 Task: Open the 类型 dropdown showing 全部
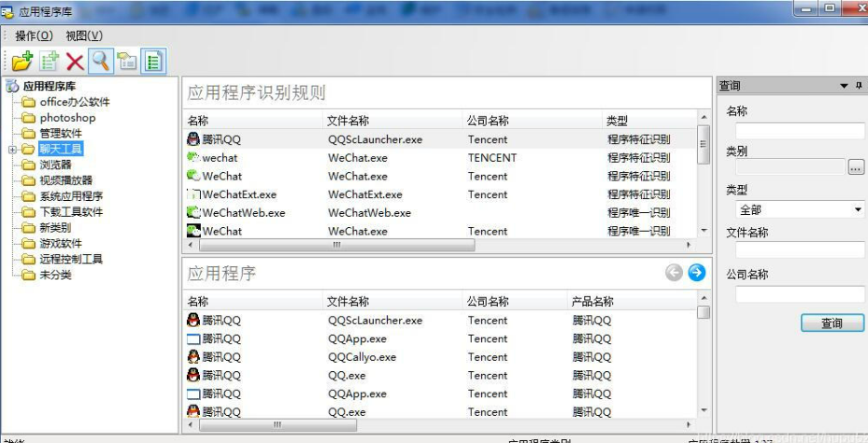point(800,210)
